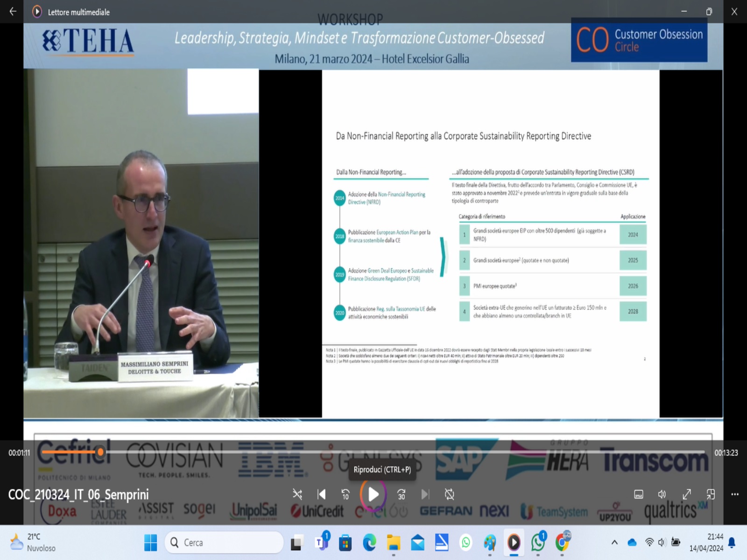
Task: Expand the hidden system tray icons
Action: [x=614, y=542]
